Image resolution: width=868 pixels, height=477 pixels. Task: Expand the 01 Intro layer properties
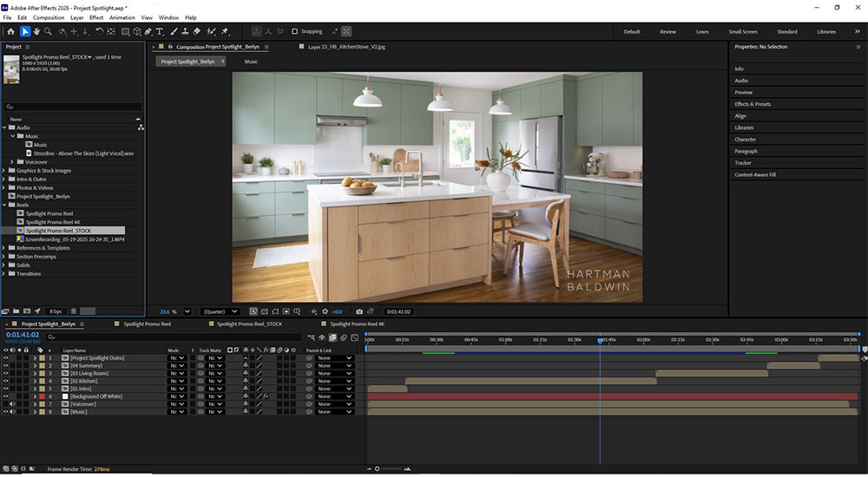(35, 389)
